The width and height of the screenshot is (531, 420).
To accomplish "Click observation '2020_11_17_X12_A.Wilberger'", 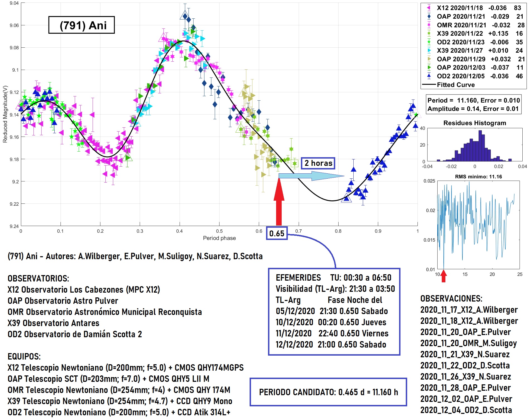I will [x=469, y=310].
